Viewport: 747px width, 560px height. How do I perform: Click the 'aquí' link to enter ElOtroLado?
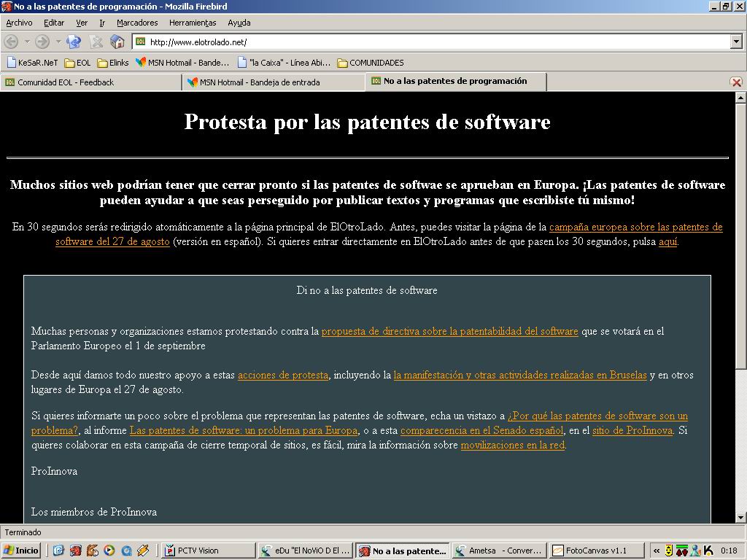click(668, 242)
